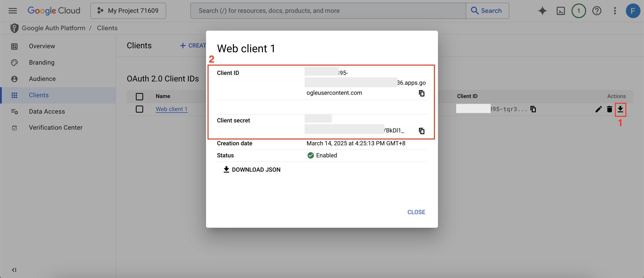Click the Overview dashboard icon
This screenshot has width=644, height=278.
[x=14, y=46]
